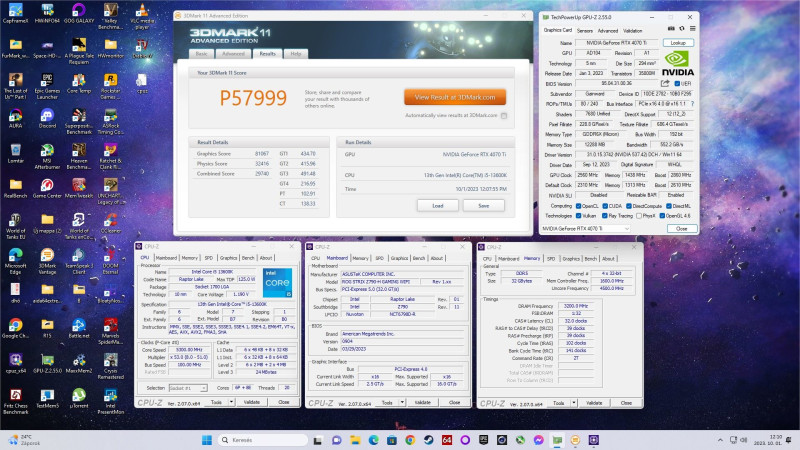Select the Battle.net desktop shortcut

click(x=79, y=329)
